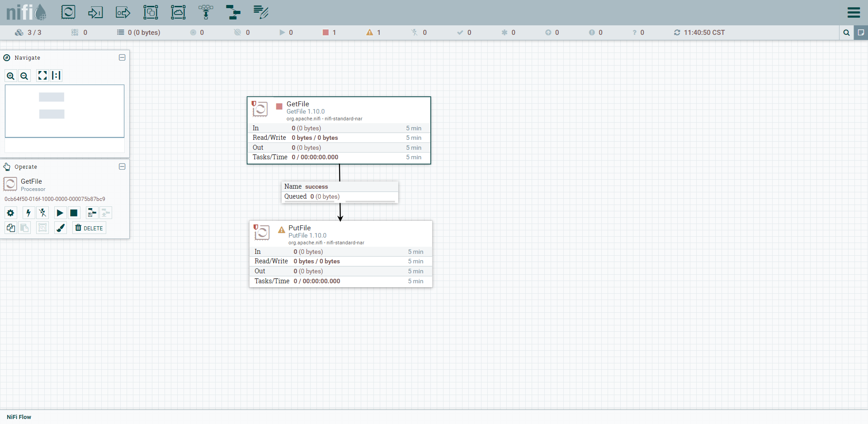The width and height of the screenshot is (868, 424).
Task: Click the GetFile Tasks/Time row
Action: point(339,157)
